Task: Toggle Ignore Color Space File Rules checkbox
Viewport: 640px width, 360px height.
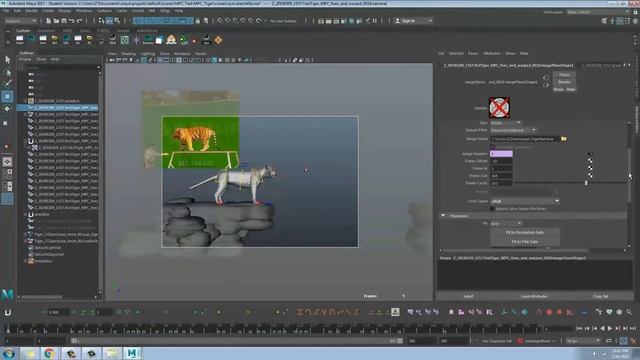Action: [x=493, y=209]
